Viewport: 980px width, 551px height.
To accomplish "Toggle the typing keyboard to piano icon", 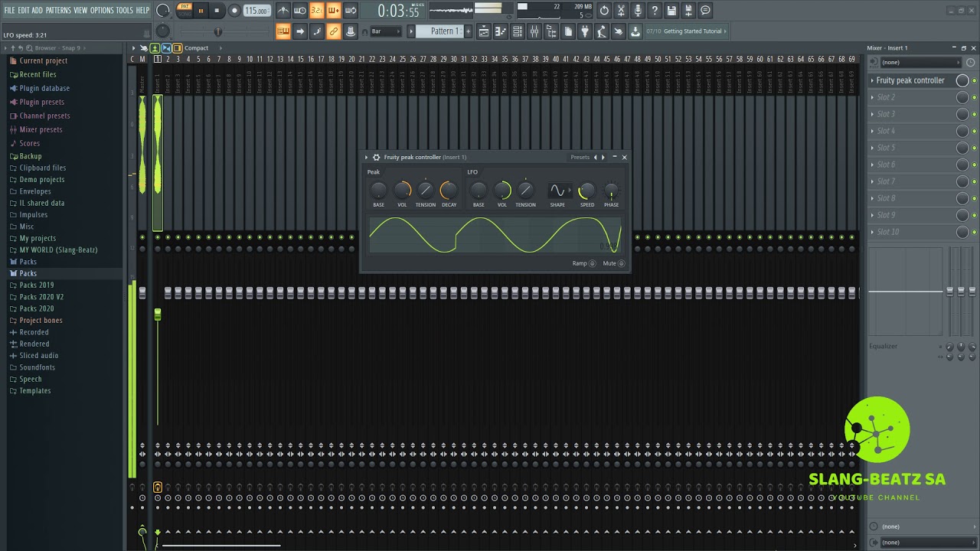I will point(283,31).
